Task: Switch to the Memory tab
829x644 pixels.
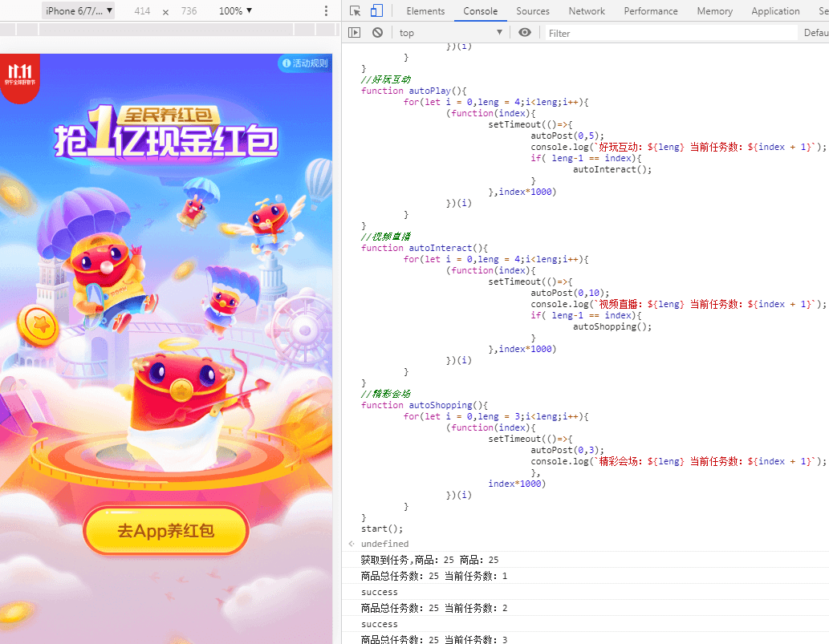Action: 715,11
